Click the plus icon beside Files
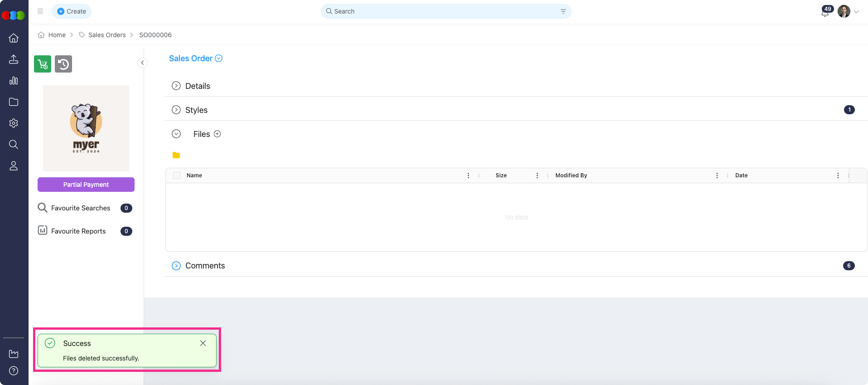868x385 pixels. click(x=217, y=134)
